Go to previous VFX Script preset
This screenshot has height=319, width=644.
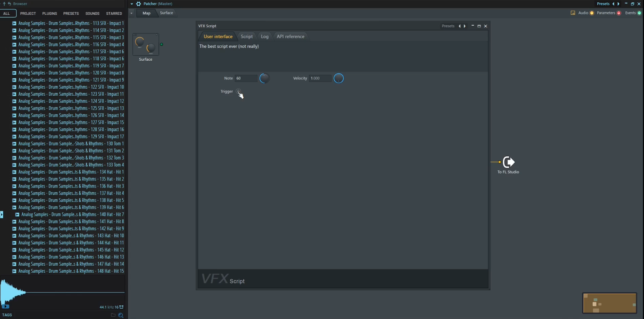pos(460,26)
